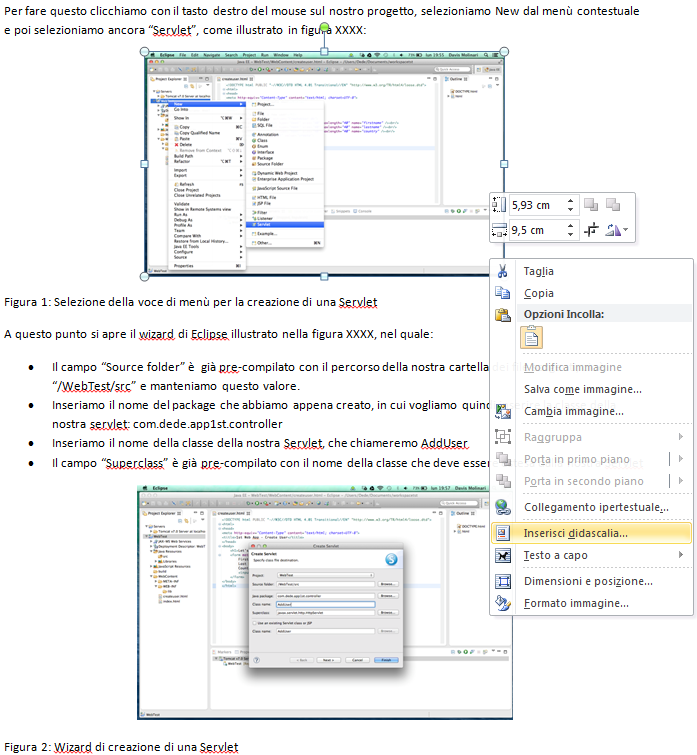Click the disabled Modifica immagine menu entry
Viewport: 697px width, 755px height.
[573, 367]
